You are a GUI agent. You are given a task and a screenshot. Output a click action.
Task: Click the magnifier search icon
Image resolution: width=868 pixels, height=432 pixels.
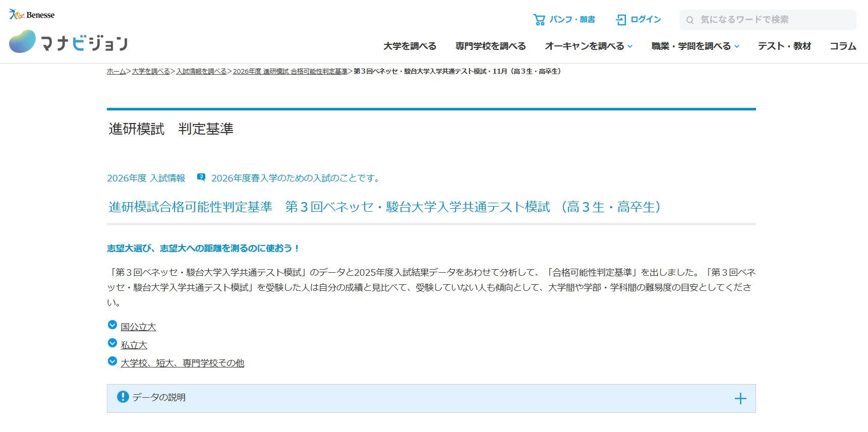(x=690, y=20)
